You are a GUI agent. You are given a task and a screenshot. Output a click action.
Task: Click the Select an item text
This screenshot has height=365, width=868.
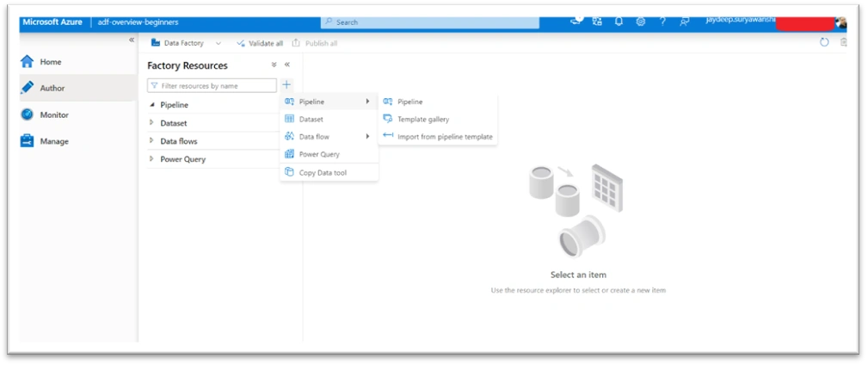click(578, 275)
